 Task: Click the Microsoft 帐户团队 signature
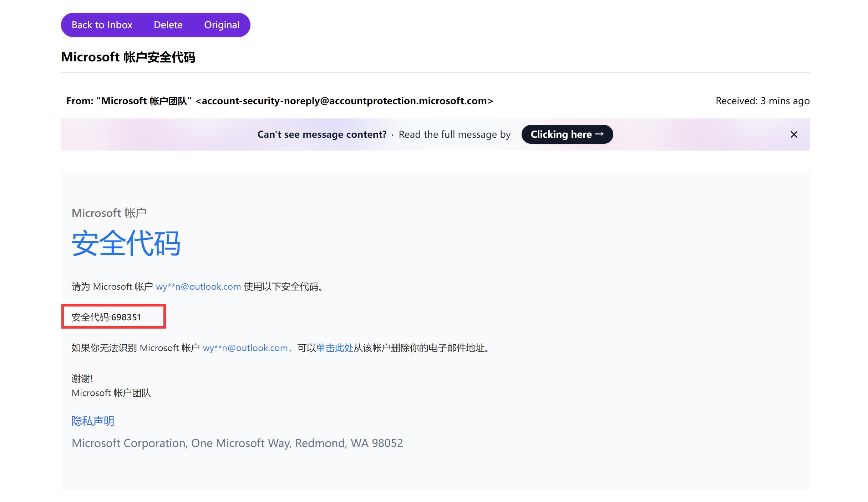point(111,393)
